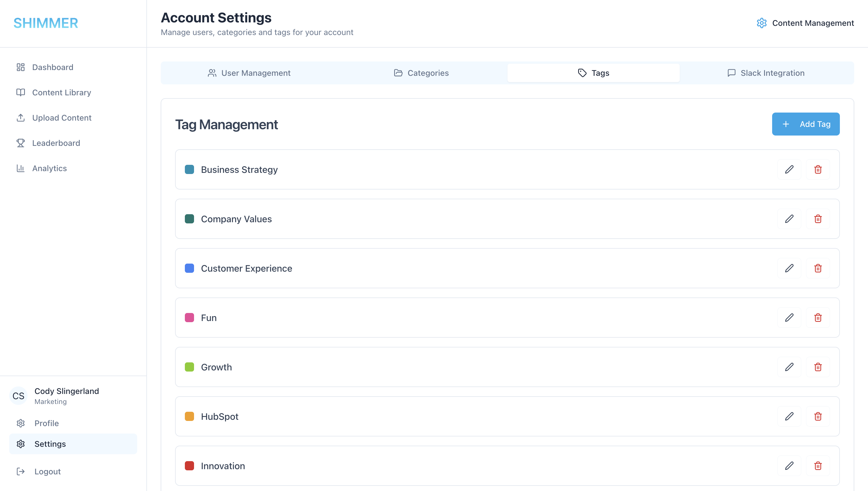Image resolution: width=868 pixels, height=491 pixels.
Task: Delete the Company Values tag
Action: pyautogui.click(x=818, y=219)
